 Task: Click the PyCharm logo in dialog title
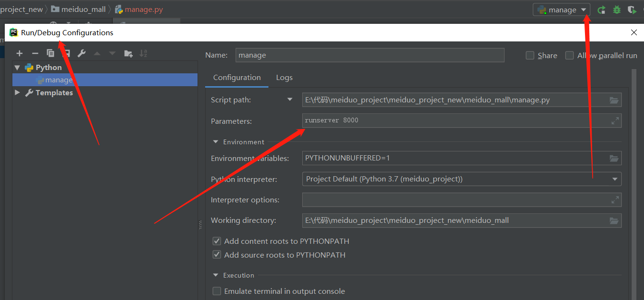click(x=13, y=32)
